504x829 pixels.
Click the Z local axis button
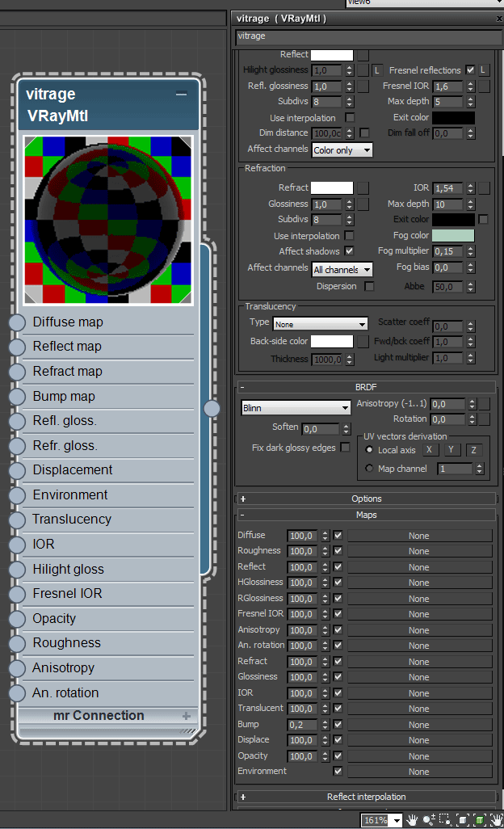[474, 450]
